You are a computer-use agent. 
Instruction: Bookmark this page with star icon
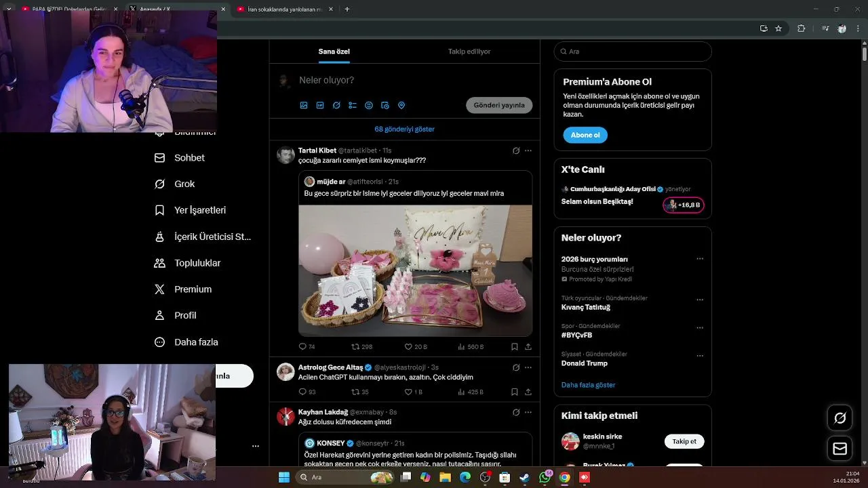coord(778,28)
